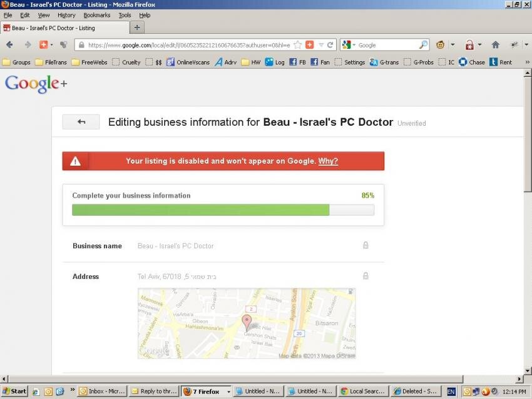
Task: Click the red map marker pin
Action: (x=247, y=323)
